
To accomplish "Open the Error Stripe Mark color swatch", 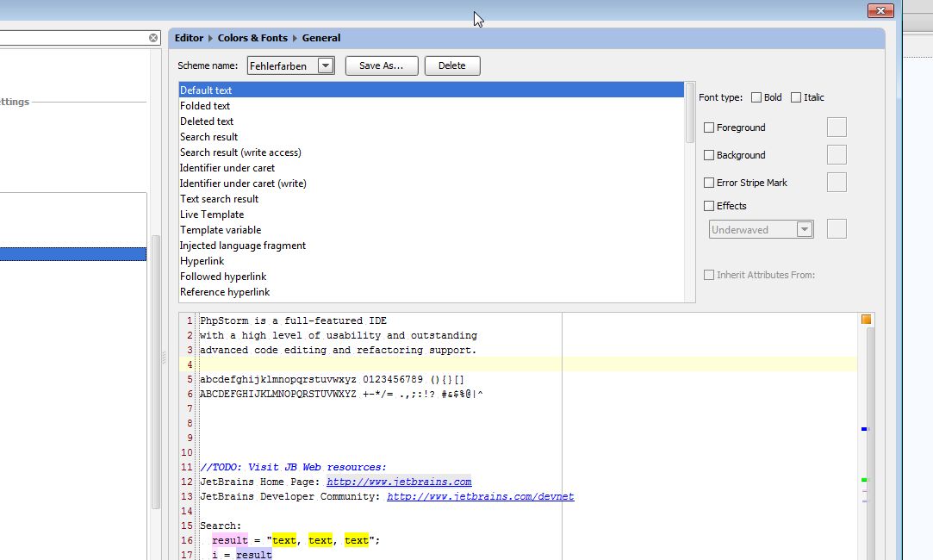I will (837, 182).
